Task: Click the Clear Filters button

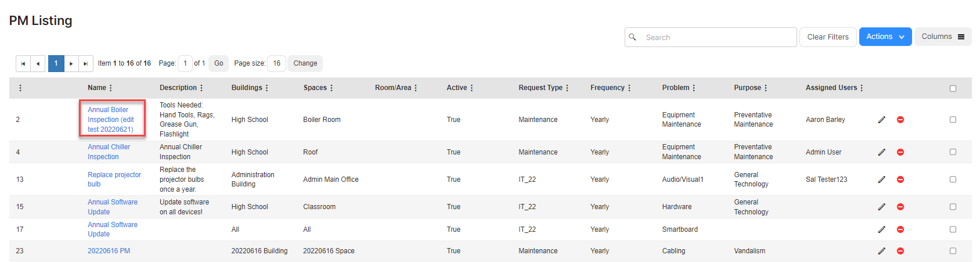Action: coord(828,37)
